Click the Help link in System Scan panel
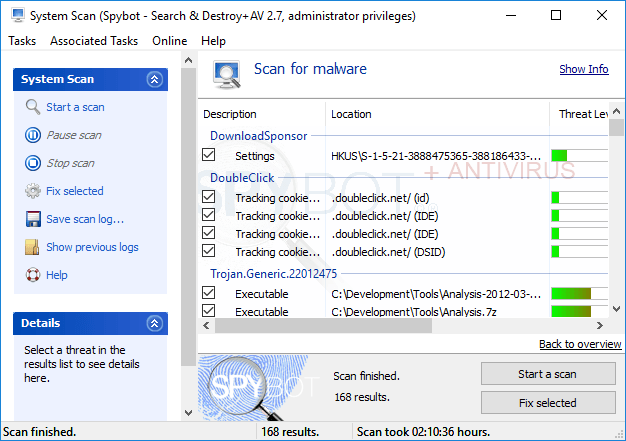Viewport: 626px width, 441px height. [57, 275]
